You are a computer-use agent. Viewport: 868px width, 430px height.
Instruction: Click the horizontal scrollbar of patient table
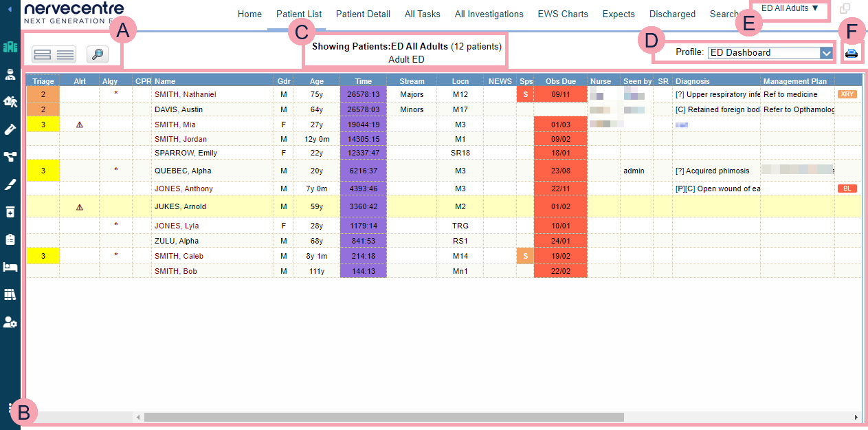383,417
